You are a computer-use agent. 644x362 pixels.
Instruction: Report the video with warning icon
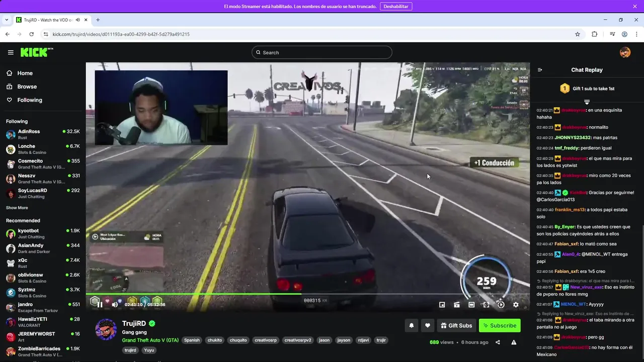pos(514,342)
